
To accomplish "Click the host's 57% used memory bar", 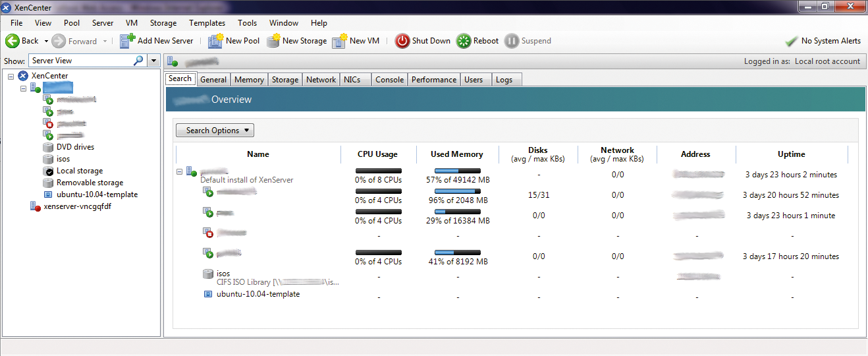I will pyautogui.click(x=457, y=171).
